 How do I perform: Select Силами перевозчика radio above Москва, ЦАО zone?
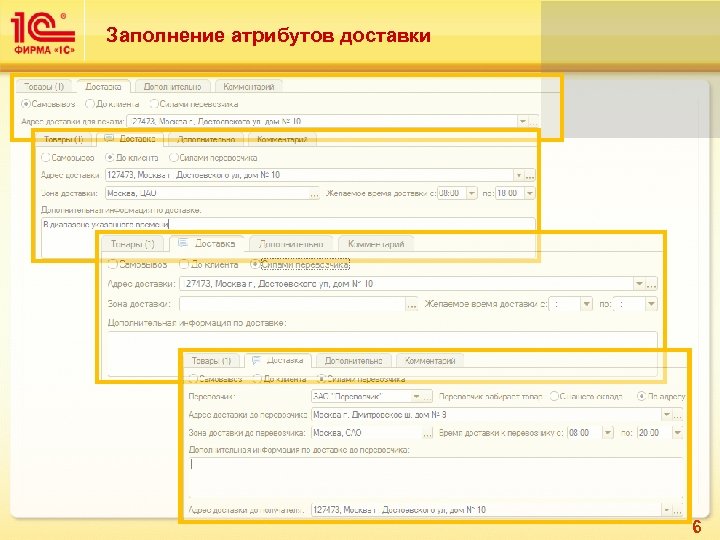[174, 158]
